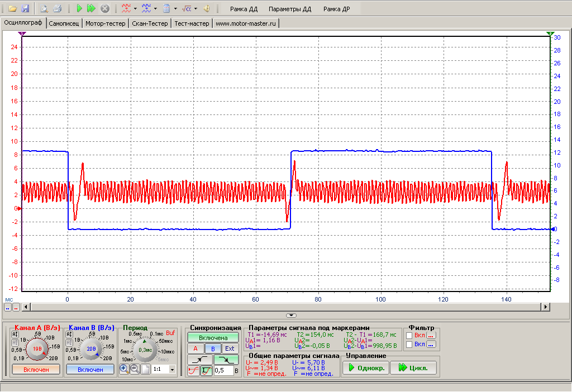Click the print icon in toolbar
The image size is (572, 392).
pyautogui.click(x=57, y=9)
